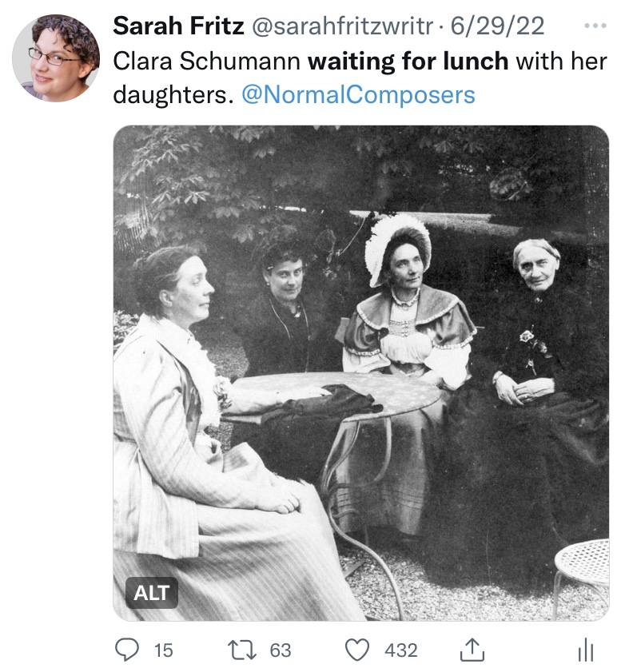
Task: Click the reply speech bubble icon
Action: point(128,650)
